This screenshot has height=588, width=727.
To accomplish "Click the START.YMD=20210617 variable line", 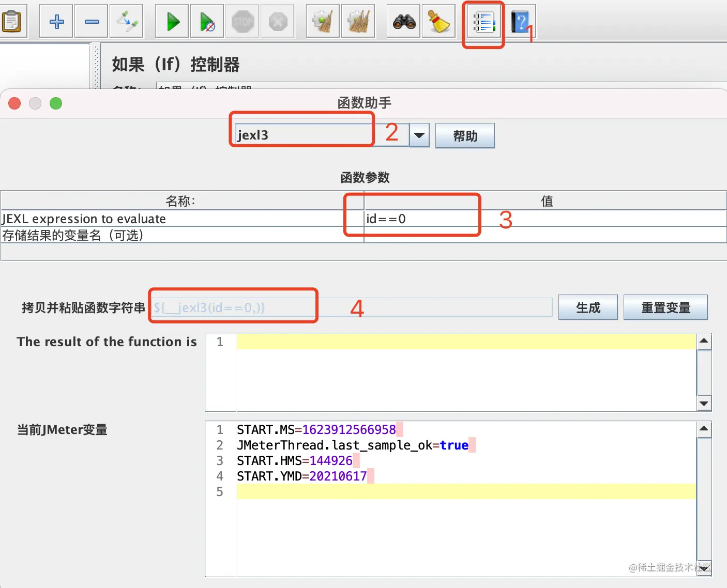I will click(x=301, y=476).
